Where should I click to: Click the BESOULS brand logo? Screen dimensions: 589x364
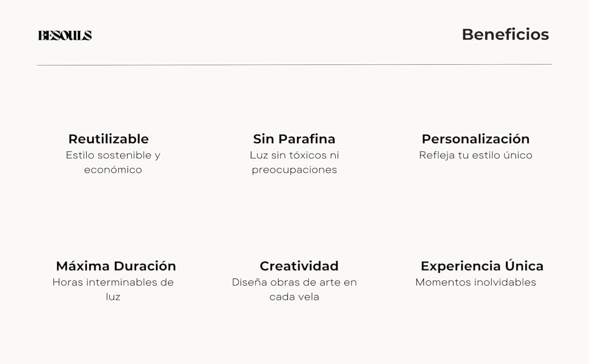pyautogui.click(x=65, y=35)
